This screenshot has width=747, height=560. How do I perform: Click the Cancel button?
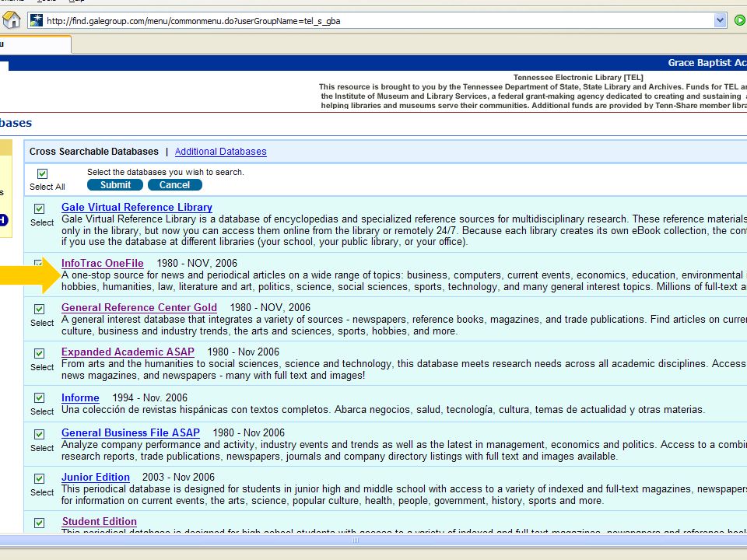tap(175, 185)
